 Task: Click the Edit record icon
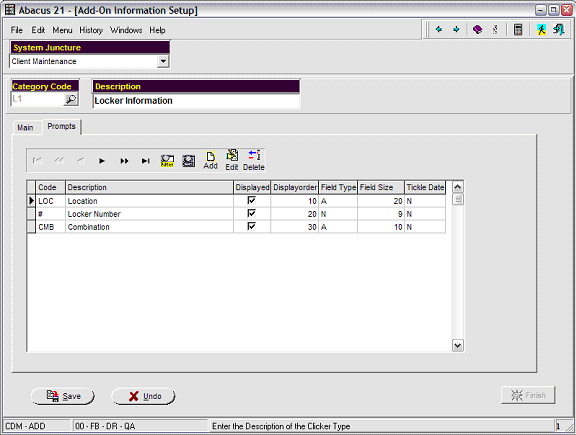[x=232, y=160]
